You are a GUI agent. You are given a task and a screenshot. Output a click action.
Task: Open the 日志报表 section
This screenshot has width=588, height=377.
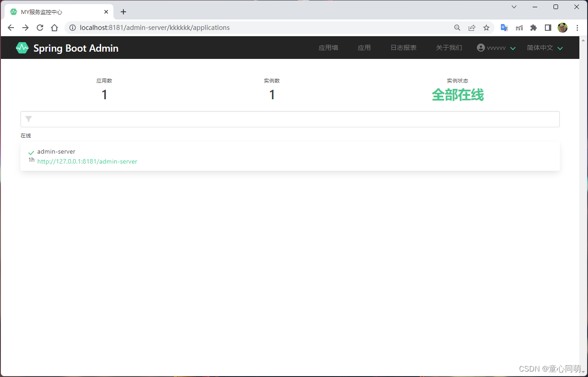[x=403, y=47]
